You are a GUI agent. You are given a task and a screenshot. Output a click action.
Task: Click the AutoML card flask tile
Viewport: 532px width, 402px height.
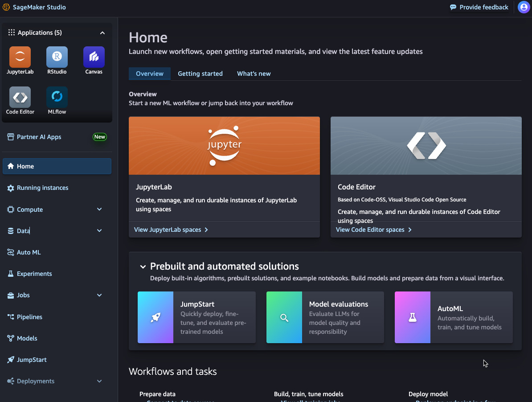(413, 317)
